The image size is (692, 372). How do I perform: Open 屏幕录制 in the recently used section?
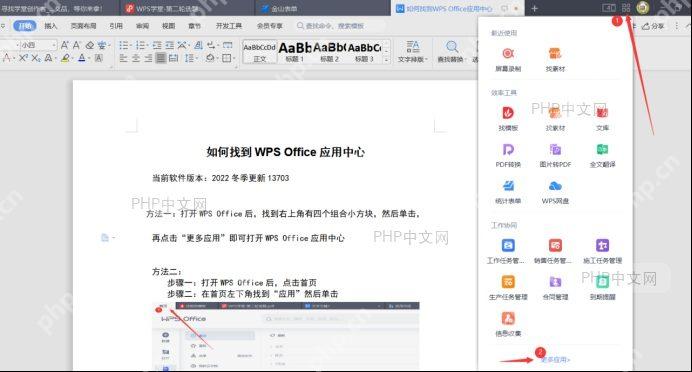(x=508, y=59)
